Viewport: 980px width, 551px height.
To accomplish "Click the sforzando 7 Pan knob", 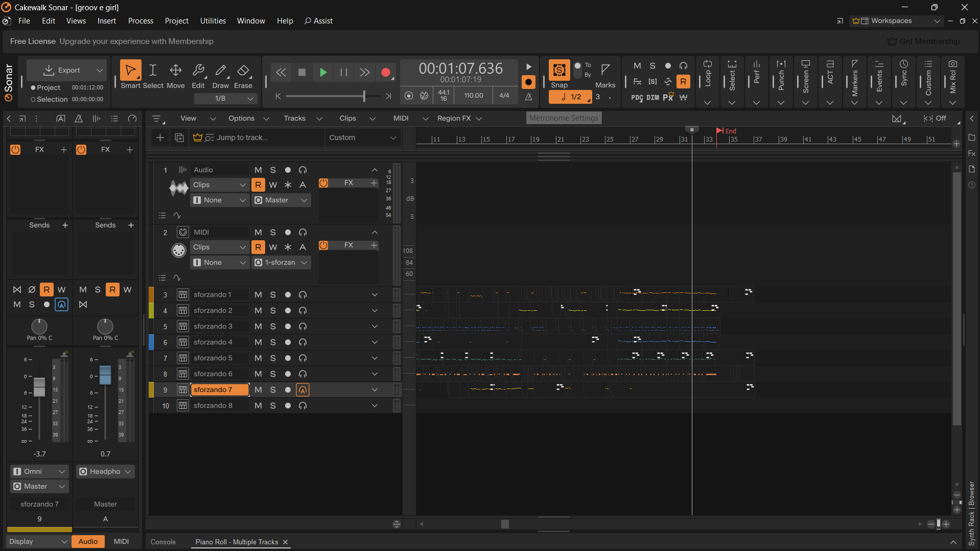I will click(39, 327).
